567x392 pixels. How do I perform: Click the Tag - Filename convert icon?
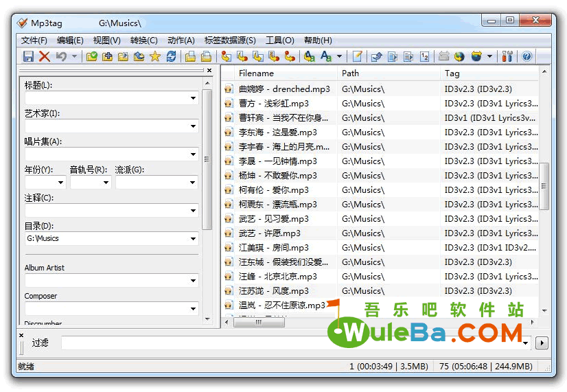coord(227,56)
